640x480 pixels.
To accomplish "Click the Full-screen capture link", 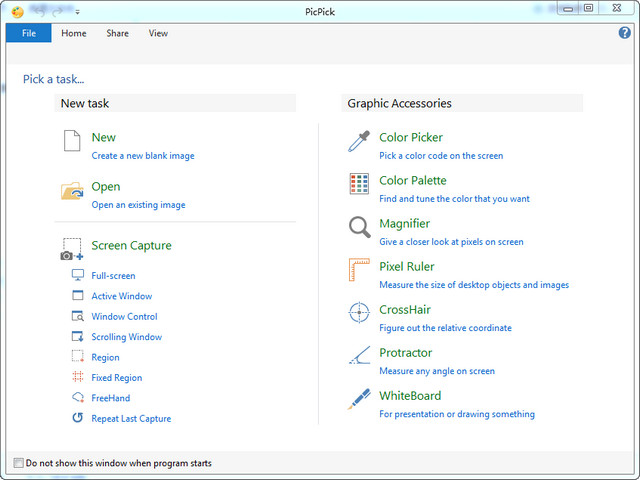I will point(113,276).
